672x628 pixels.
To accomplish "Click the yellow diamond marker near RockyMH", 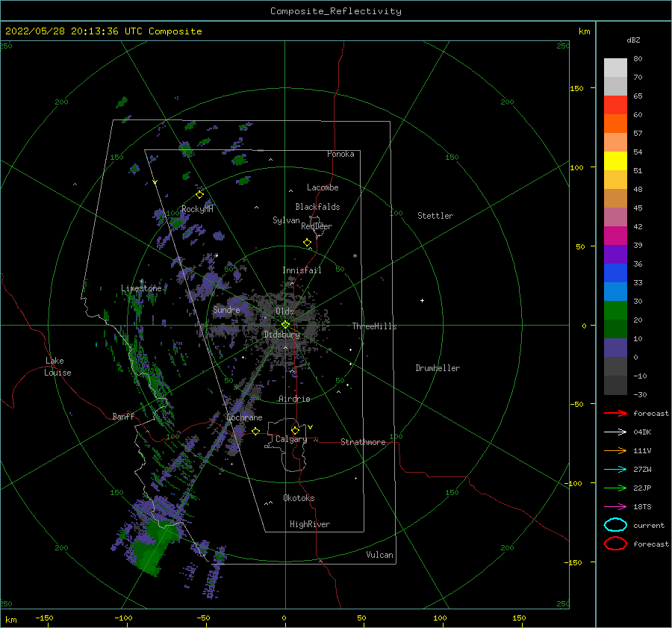I will (199, 195).
